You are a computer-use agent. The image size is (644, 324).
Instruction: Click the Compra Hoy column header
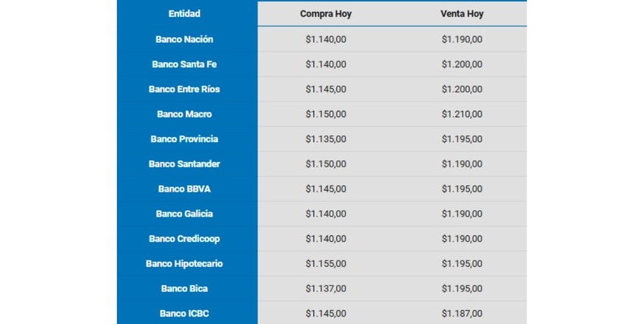[x=325, y=13]
